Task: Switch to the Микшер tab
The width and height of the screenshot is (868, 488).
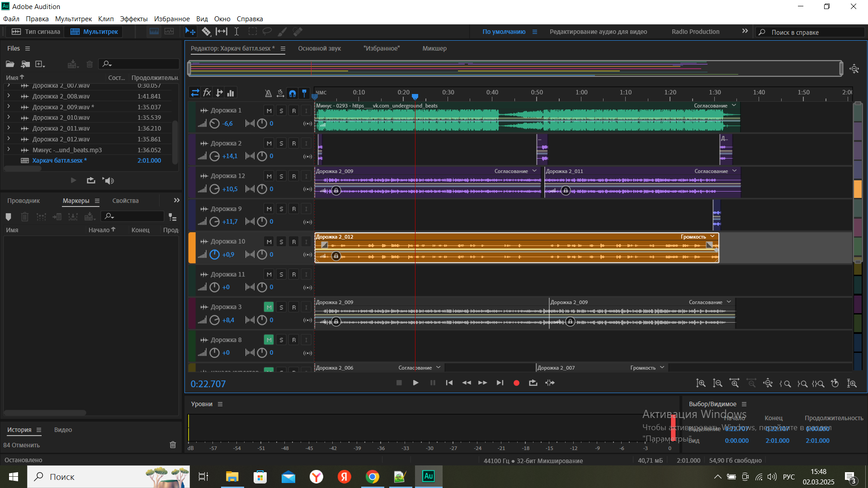Action: point(434,48)
